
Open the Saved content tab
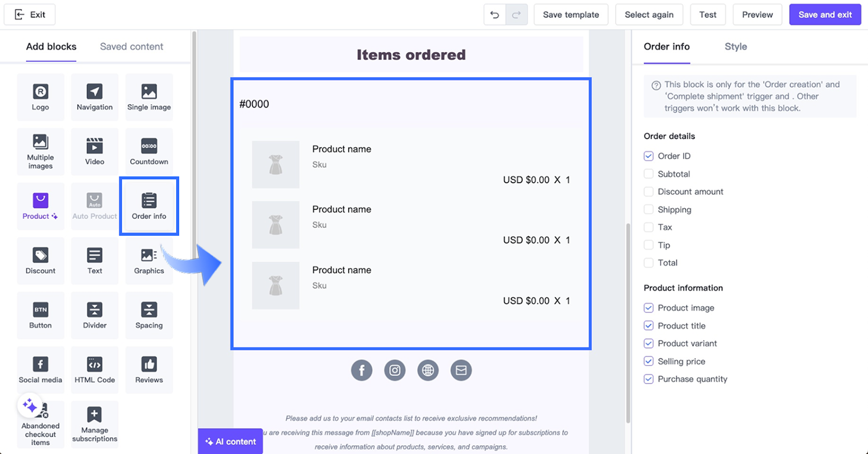pyautogui.click(x=131, y=47)
